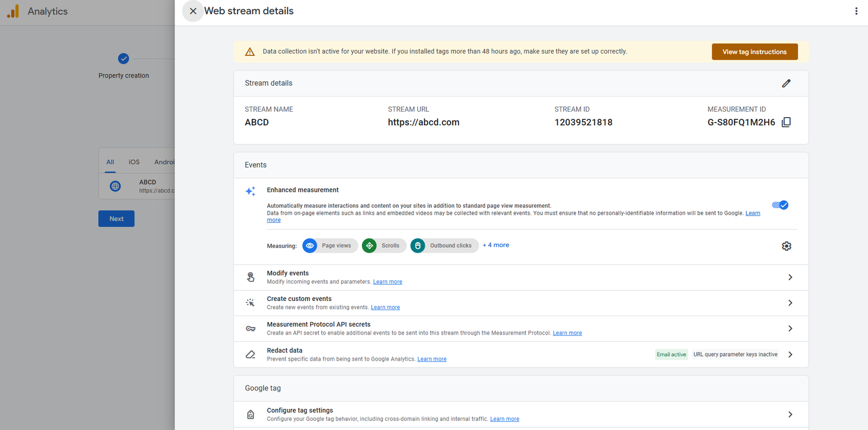This screenshot has height=430, width=868.
Task: Expand Redact data row chevron
Action: tap(790, 355)
